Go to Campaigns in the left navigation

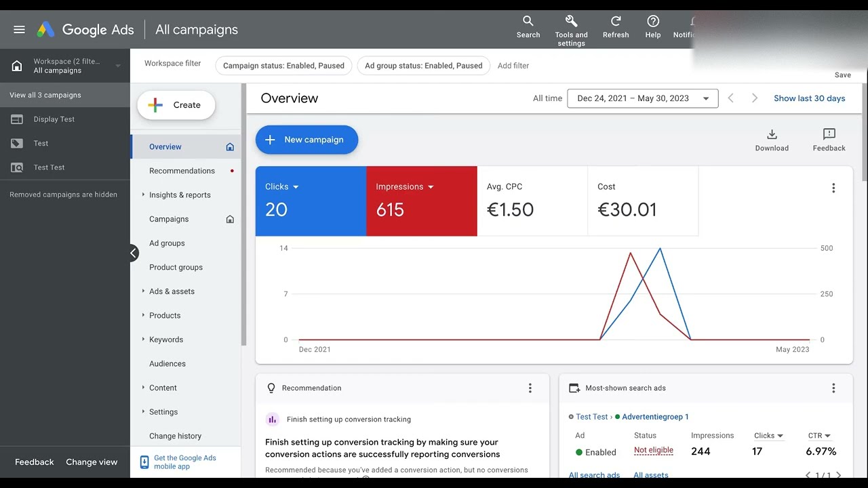170,219
